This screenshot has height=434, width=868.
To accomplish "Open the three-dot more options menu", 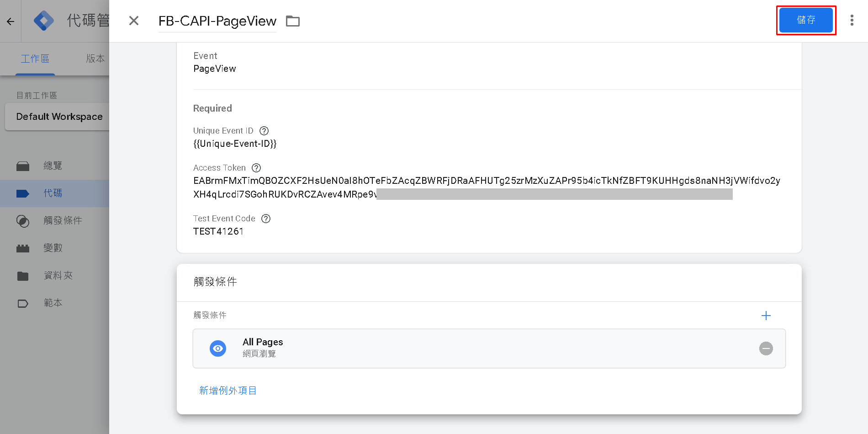I will (x=852, y=20).
